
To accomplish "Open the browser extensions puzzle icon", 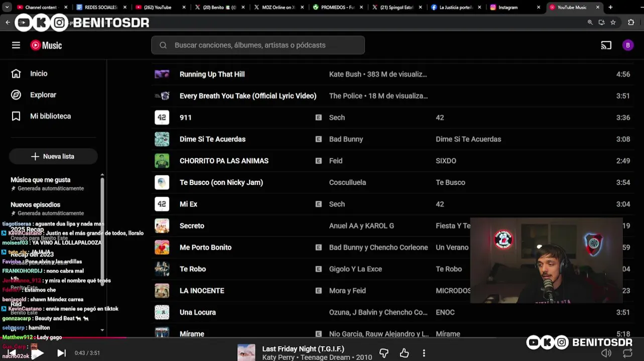I will (631, 22).
